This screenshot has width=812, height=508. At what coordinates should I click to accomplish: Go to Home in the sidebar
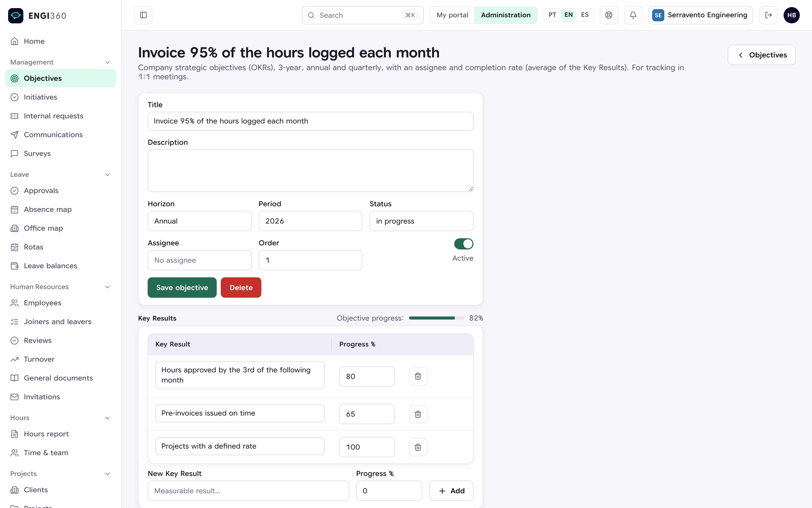tap(61, 41)
